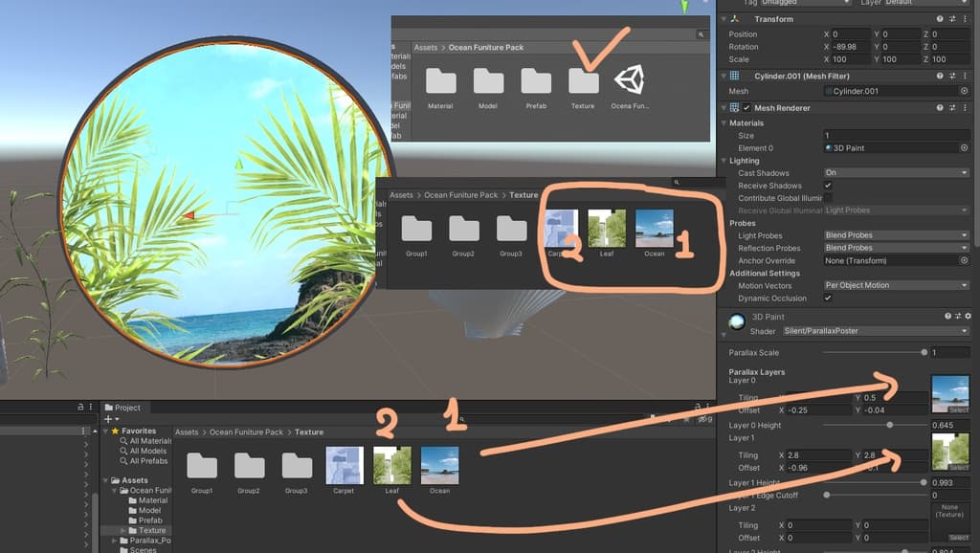
Task: Click the Transform component icon
Action: pos(735,19)
